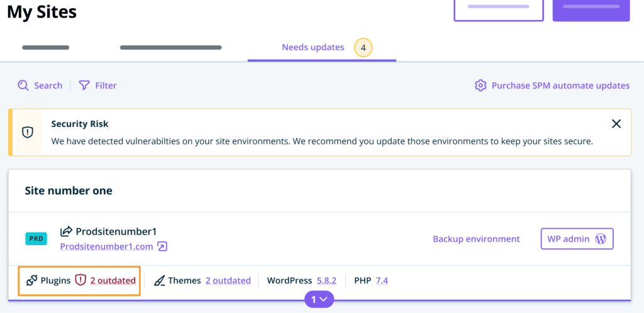Click the share arrow icon beside Prodsitenumber1

(x=65, y=231)
